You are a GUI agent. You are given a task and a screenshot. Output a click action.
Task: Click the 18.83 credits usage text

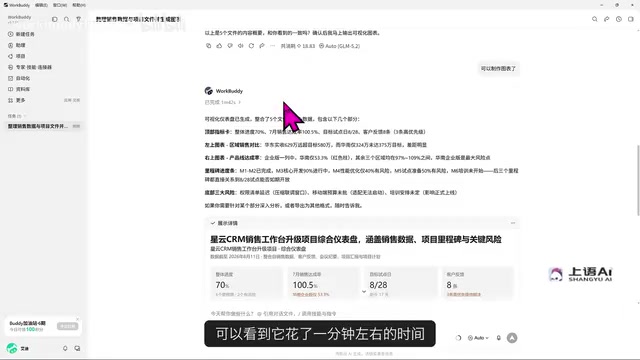[298, 46]
